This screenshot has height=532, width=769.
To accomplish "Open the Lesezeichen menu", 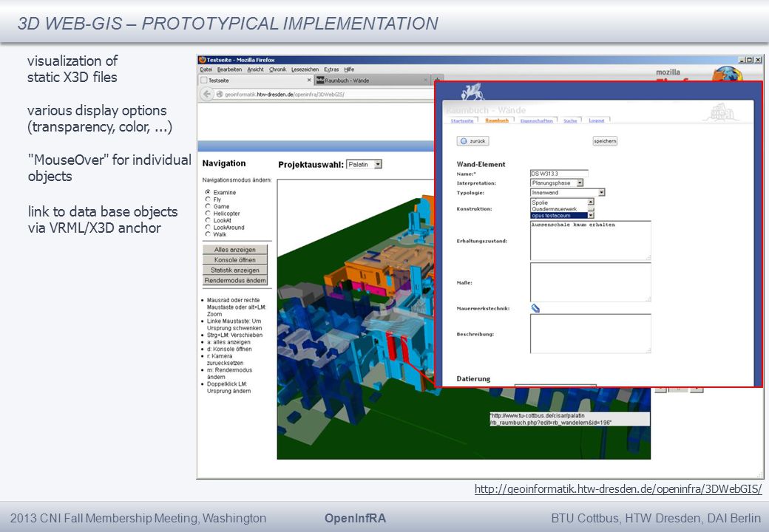I will point(305,69).
